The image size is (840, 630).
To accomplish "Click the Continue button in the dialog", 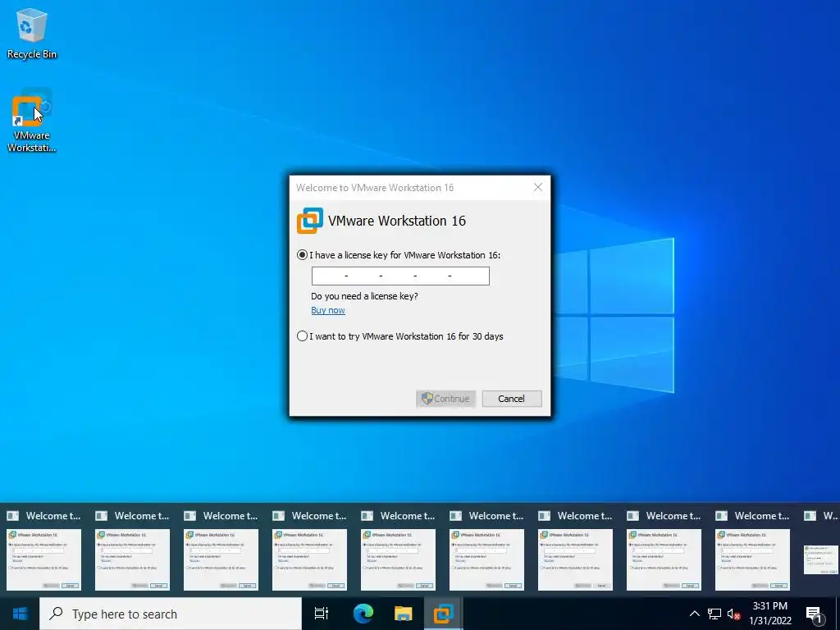I will pyautogui.click(x=445, y=399).
